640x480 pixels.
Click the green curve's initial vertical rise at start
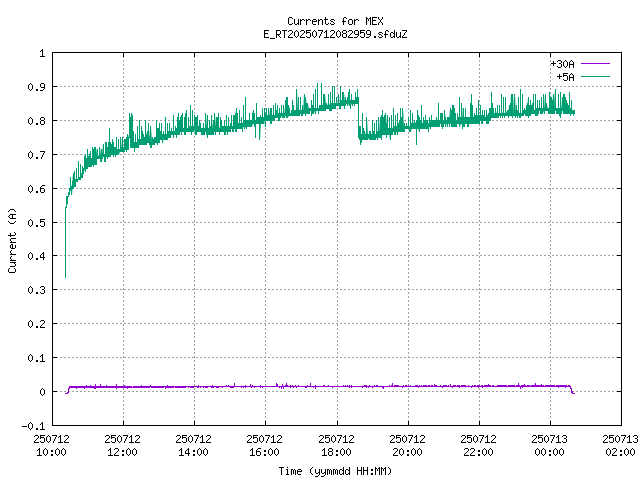coord(66,241)
